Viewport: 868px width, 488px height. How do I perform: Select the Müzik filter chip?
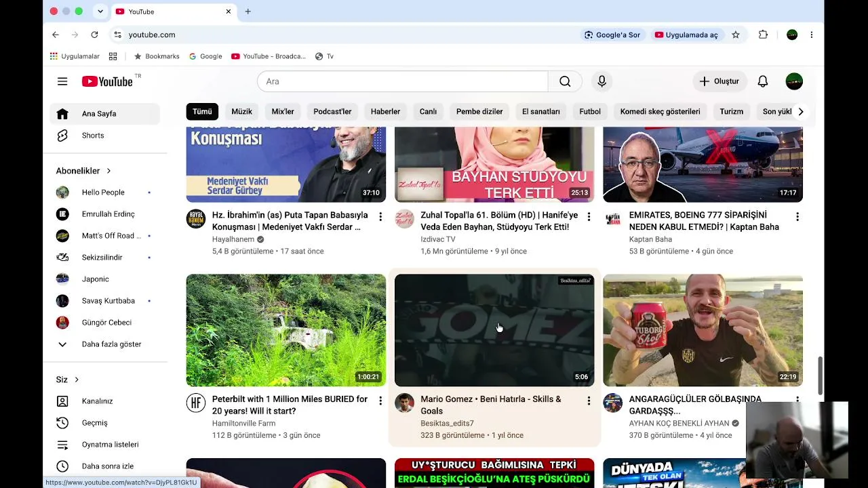pyautogui.click(x=241, y=112)
